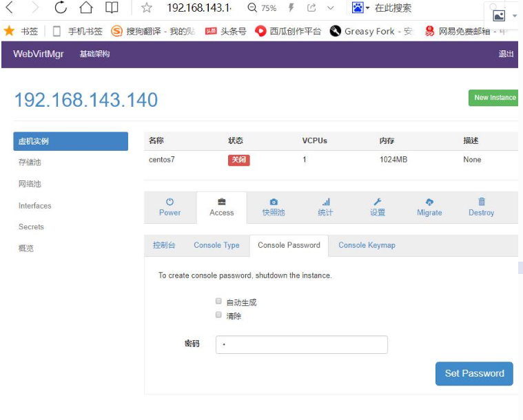Screen dimensions: 523x420
Task: Open the 网易免费邮箱 bookmark
Action: point(466,32)
